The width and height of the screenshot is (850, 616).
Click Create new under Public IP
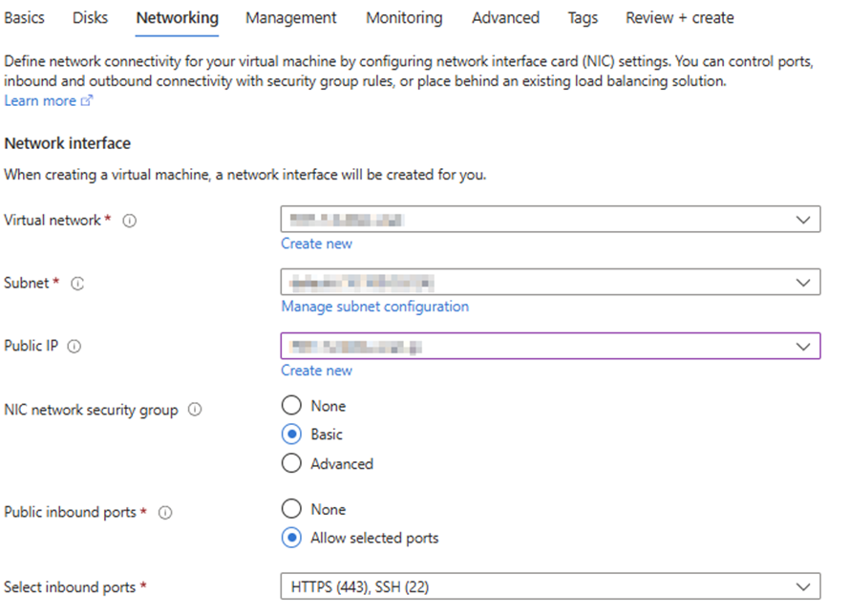point(316,371)
